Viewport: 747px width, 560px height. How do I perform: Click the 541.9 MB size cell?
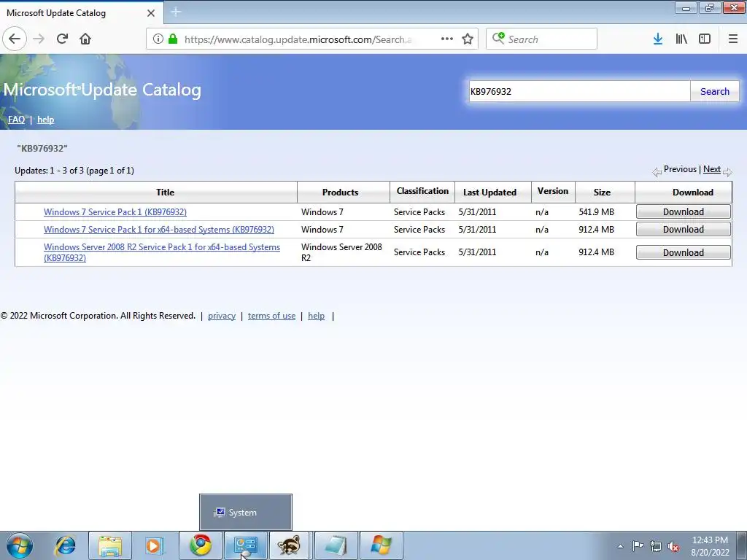pos(597,212)
